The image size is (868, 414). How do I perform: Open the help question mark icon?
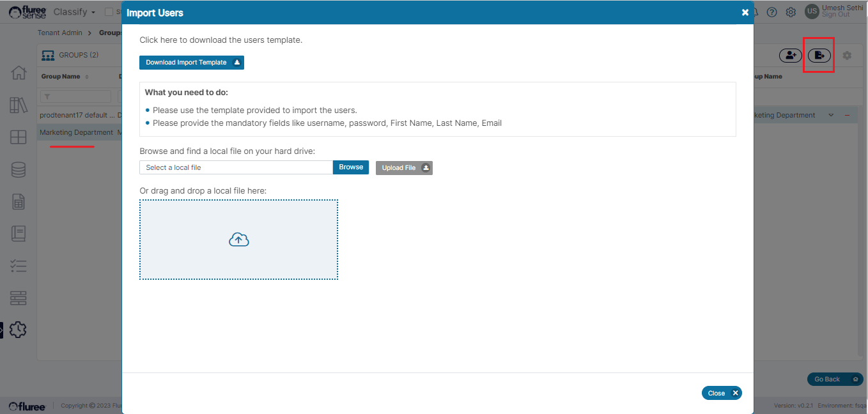[771, 12]
